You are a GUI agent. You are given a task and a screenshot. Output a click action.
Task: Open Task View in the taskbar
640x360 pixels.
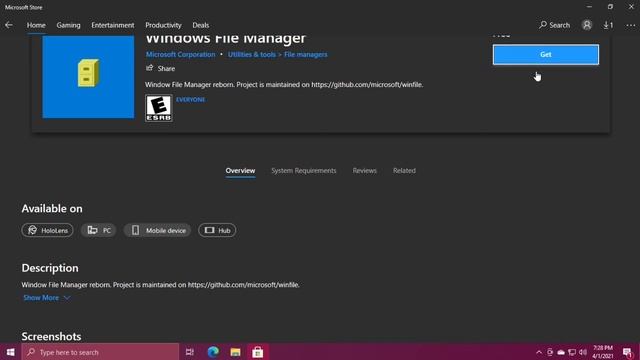pos(190,352)
